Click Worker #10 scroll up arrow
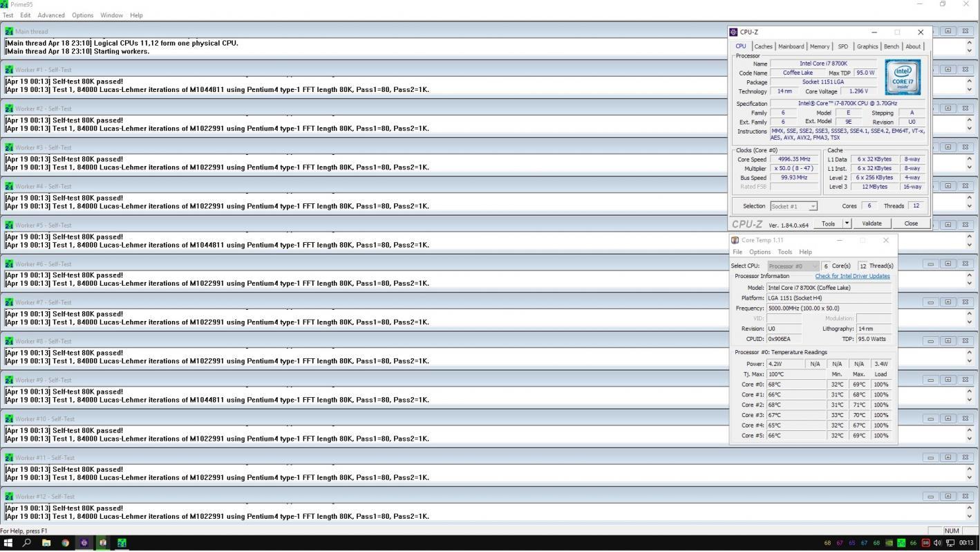Image resolution: width=980 pixels, height=552 pixels. (969, 430)
